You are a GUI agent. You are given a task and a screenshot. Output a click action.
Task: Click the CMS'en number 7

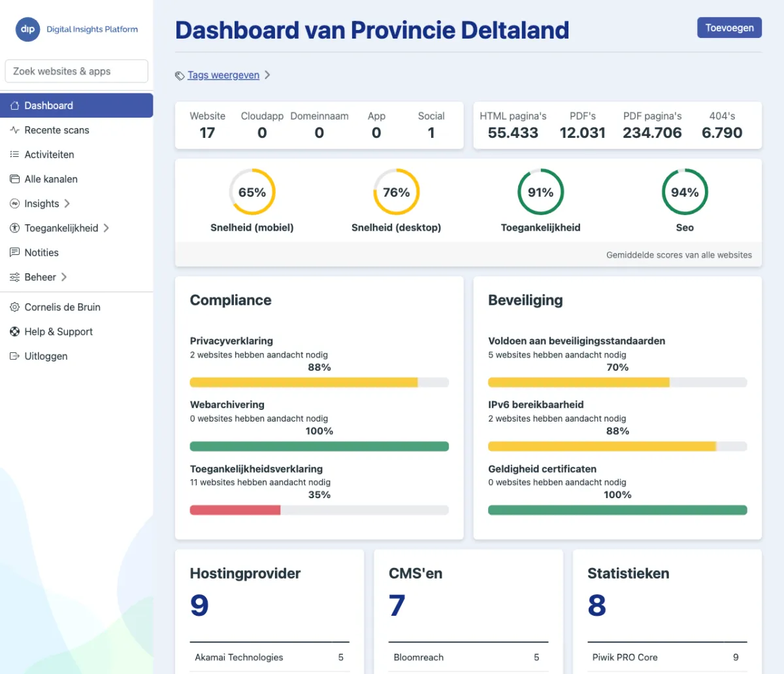(x=397, y=605)
